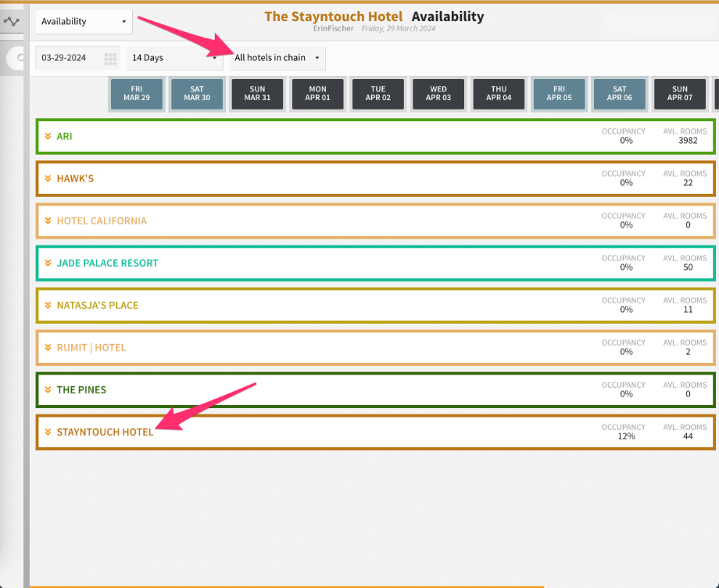Open the calendar grid icon in date field

(110, 58)
